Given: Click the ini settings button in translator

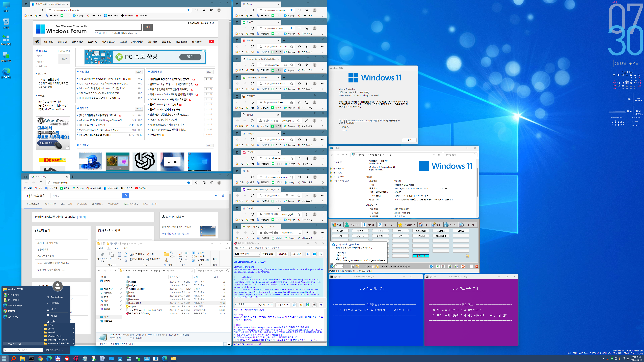Looking at the screenshot, I should click(x=321, y=254).
